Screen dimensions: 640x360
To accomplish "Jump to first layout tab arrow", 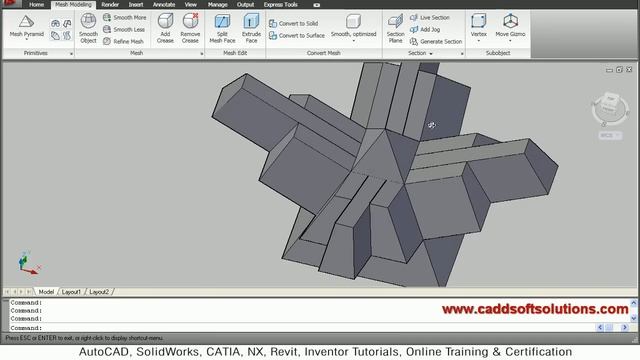I will tap(7, 292).
